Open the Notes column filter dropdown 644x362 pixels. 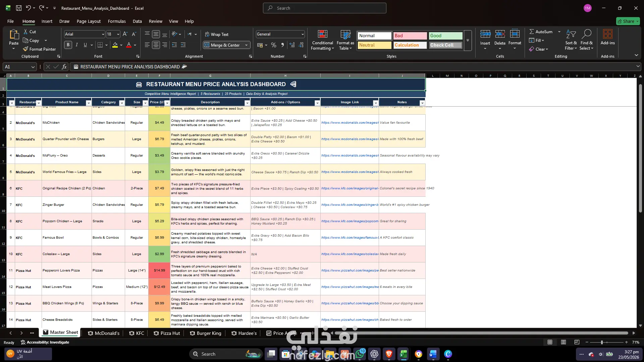click(x=422, y=103)
